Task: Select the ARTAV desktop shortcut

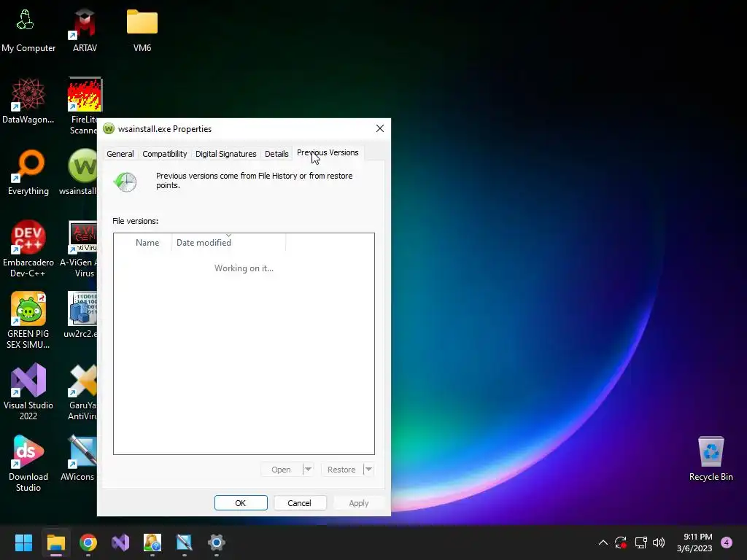Action: 85,31
